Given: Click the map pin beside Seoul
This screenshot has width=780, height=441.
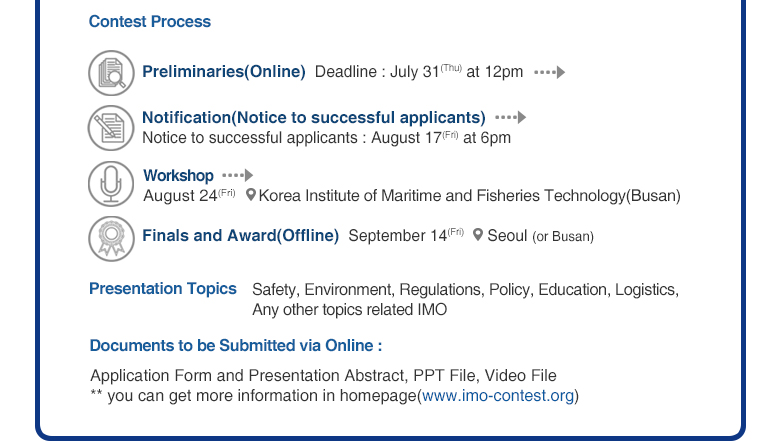Looking at the screenshot, I should [x=478, y=235].
